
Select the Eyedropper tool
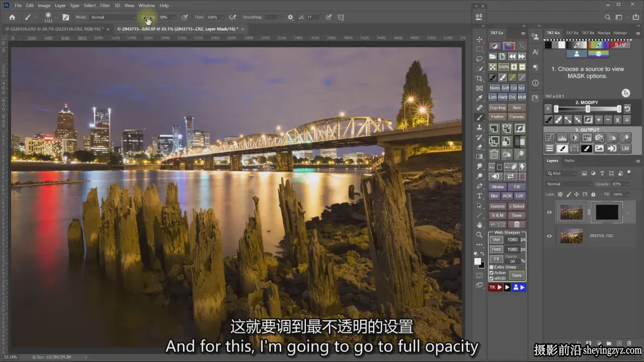479,98
